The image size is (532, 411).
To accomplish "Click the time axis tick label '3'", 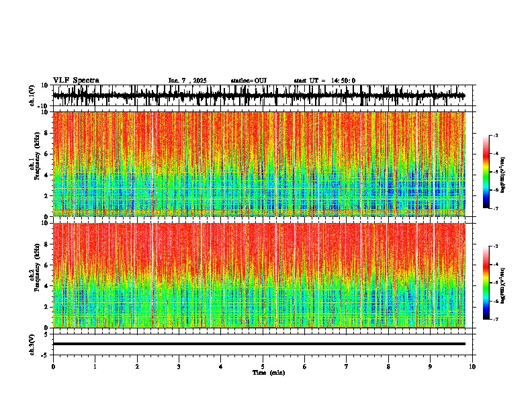I will [179, 367].
